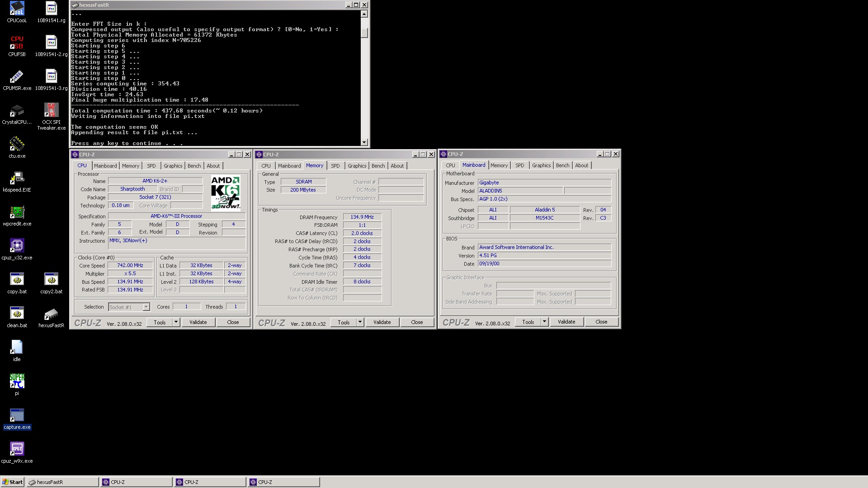Open Bench tab in Memory window
Image resolution: width=868 pixels, height=488 pixels.
click(x=378, y=166)
